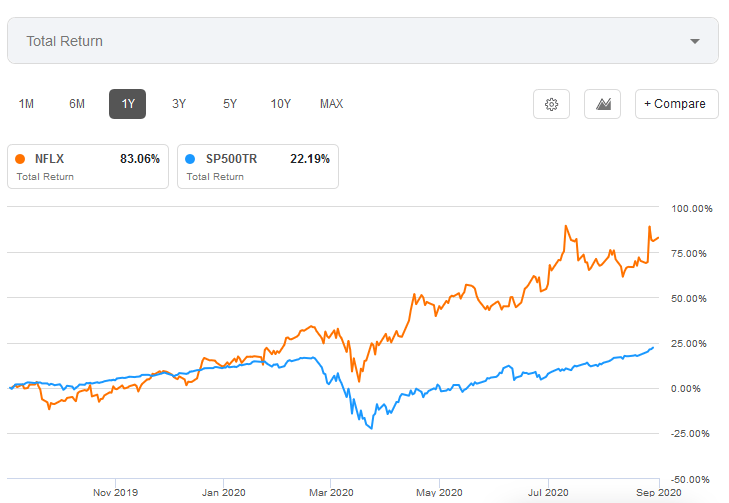Select the 1M time range
This screenshot has width=729, height=503.
point(27,104)
